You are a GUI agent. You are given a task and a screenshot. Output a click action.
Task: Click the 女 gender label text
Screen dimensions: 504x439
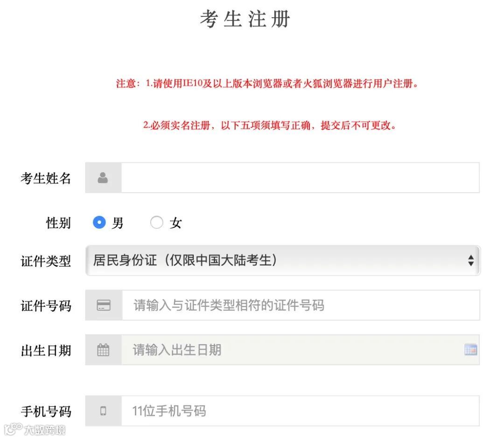coord(175,223)
